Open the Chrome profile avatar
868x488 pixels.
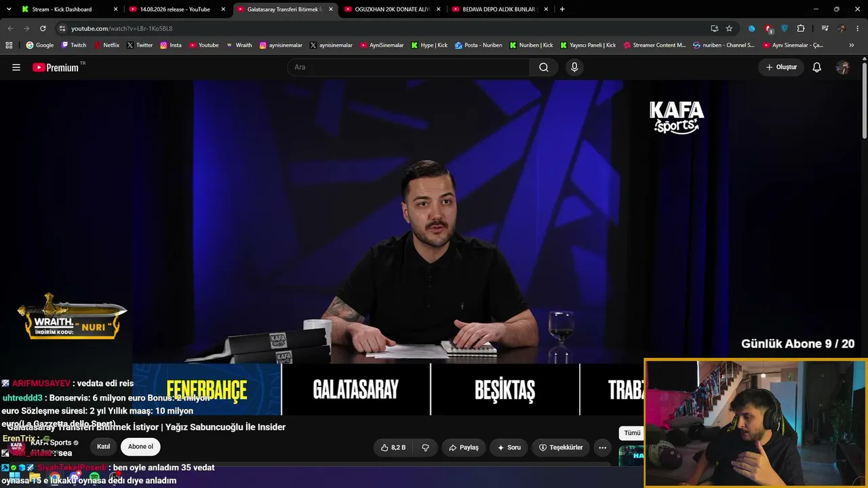[842, 28]
